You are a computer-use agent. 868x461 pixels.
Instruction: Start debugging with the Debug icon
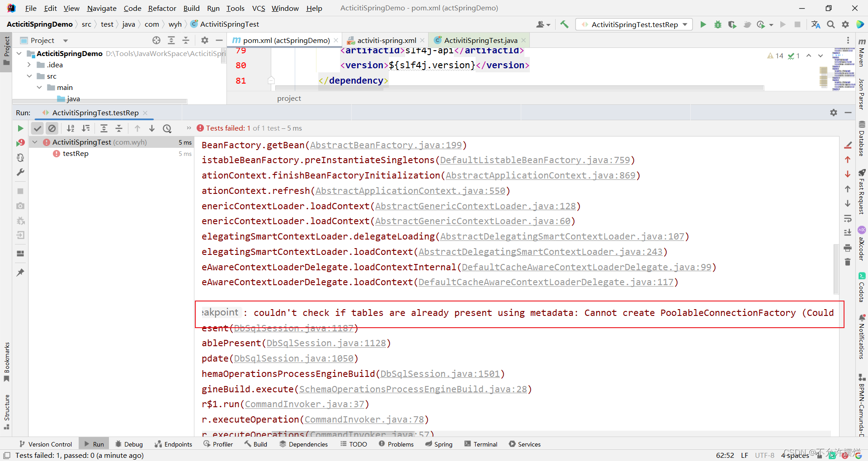[x=718, y=24]
